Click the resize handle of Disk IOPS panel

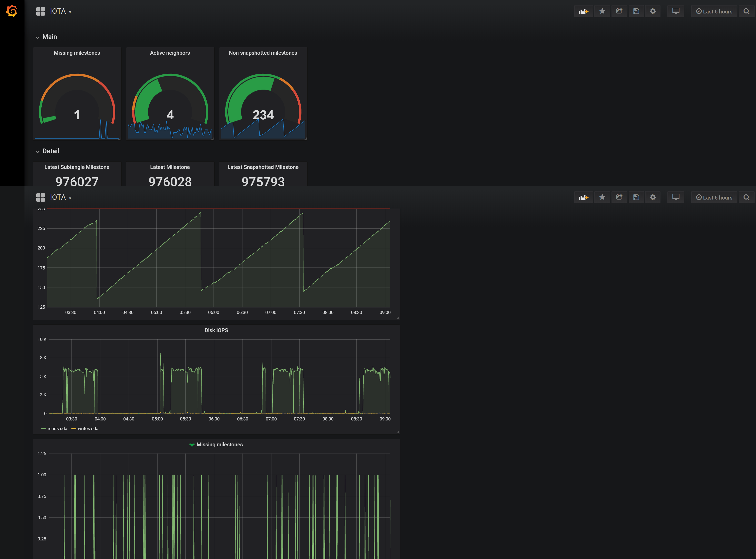point(398,432)
